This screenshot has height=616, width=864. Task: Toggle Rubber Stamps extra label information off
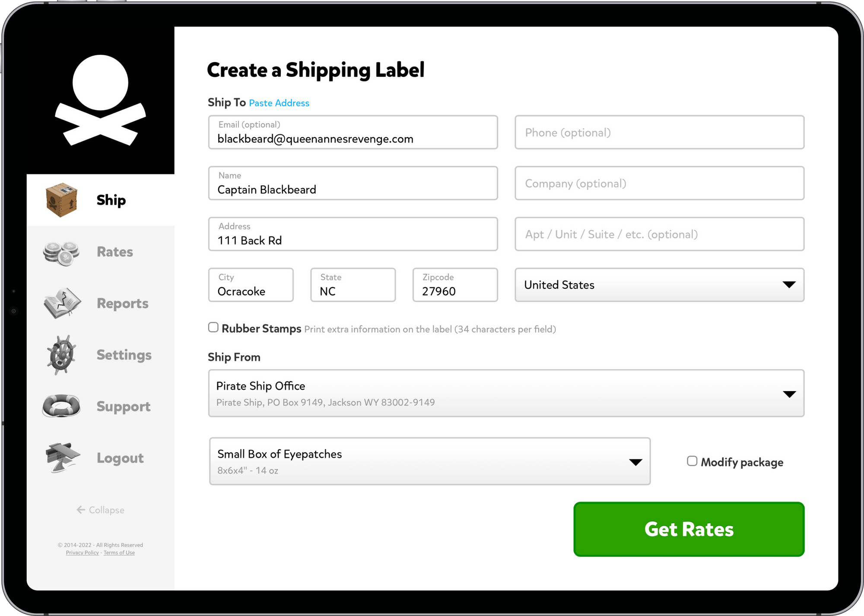point(213,328)
